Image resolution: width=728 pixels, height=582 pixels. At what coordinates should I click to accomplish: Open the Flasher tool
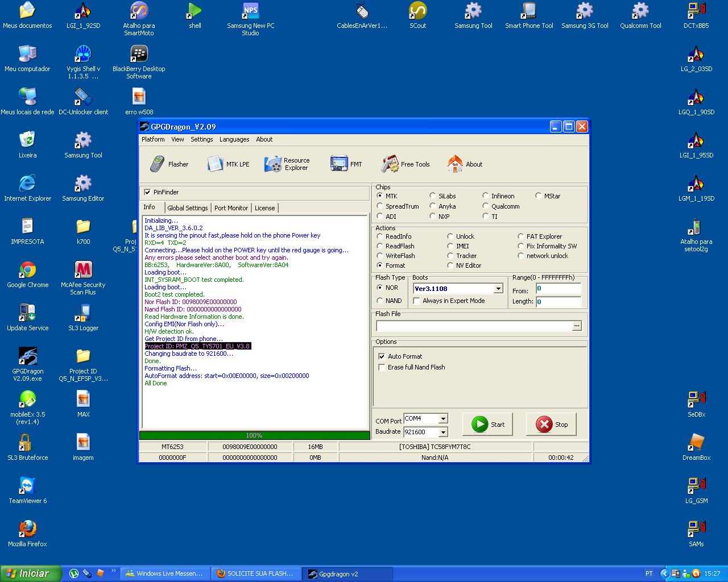(169, 164)
